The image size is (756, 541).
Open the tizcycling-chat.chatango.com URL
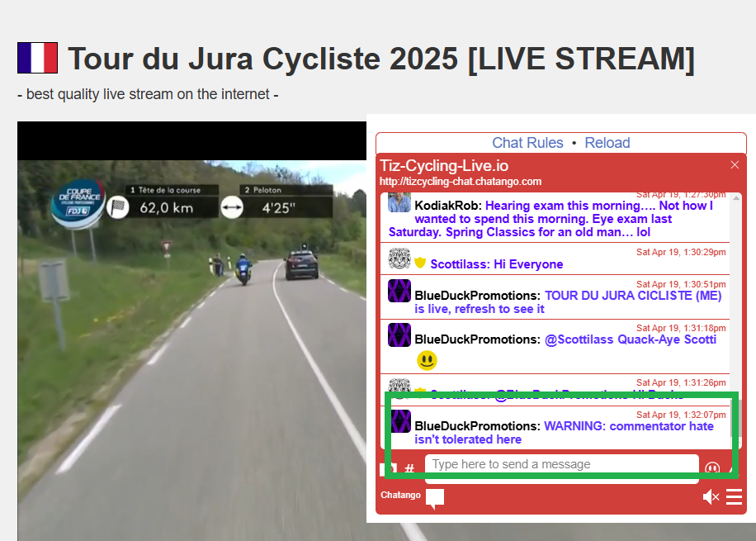(460, 182)
